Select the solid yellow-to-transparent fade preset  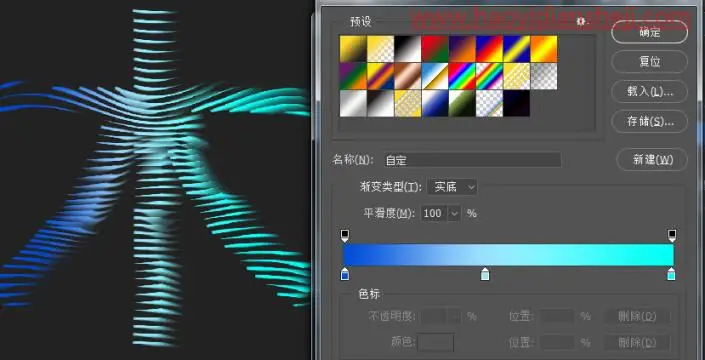tap(380, 49)
